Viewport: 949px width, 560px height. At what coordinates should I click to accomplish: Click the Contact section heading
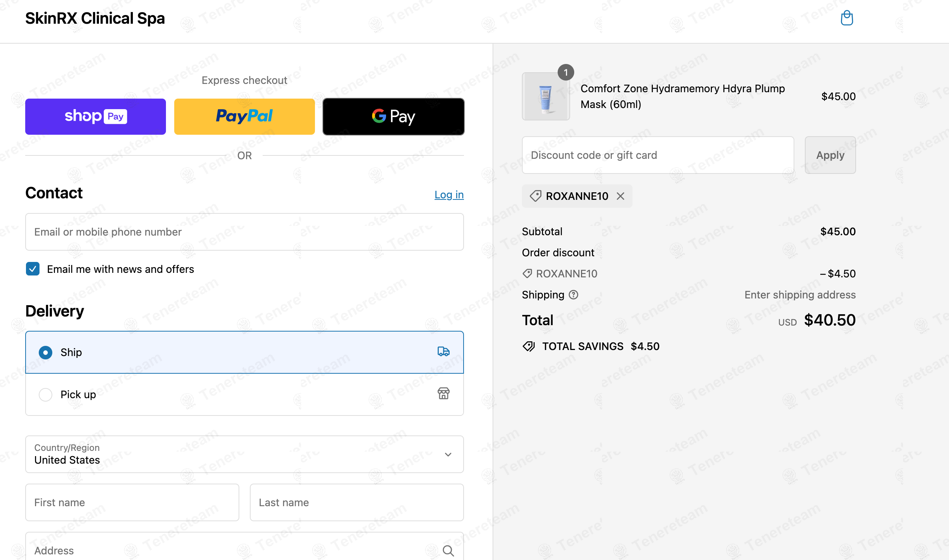(54, 193)
